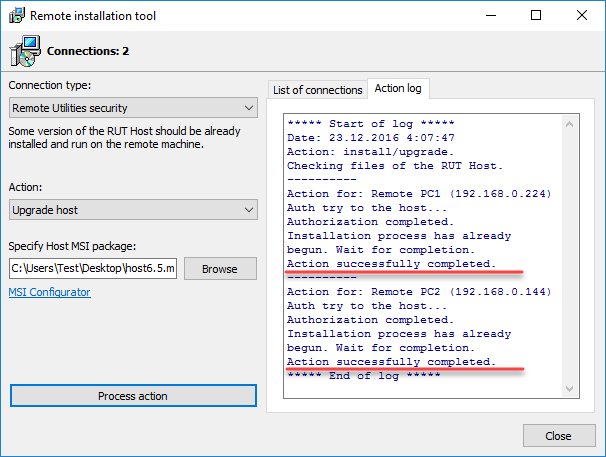Click the Remote PC1 action line in the log
This screenshot has height=457, width=606.
point(418,194)
